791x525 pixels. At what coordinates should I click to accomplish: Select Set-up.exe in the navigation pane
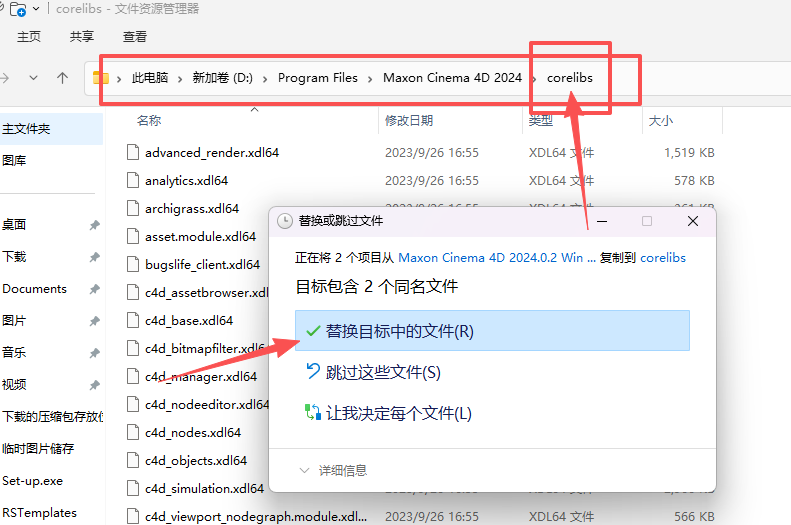point(33,481)
